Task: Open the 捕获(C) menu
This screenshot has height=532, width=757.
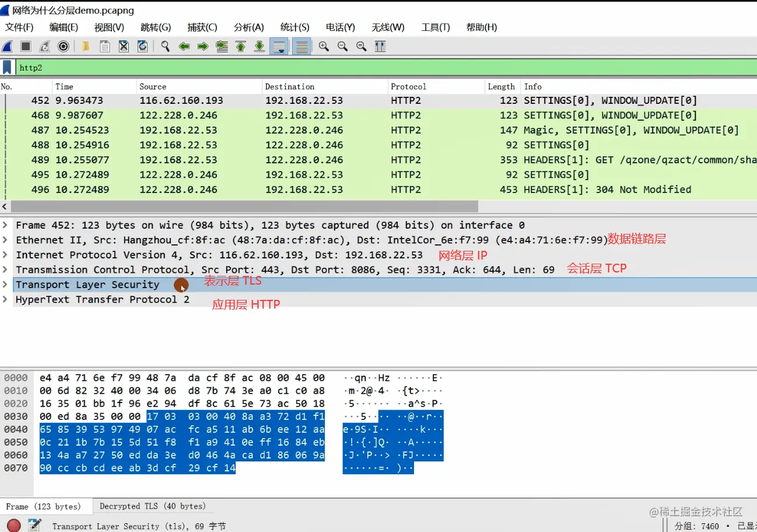Action: pyautogui.click(x=202, y=27)
